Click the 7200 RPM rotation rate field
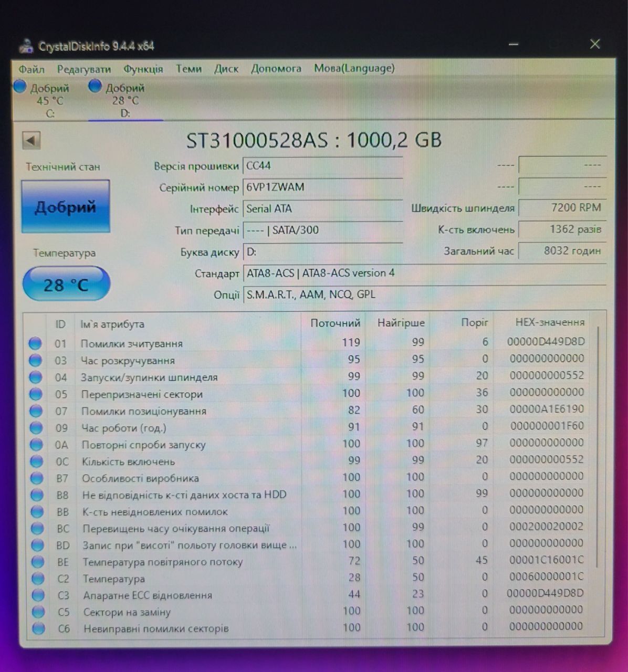 562,208
